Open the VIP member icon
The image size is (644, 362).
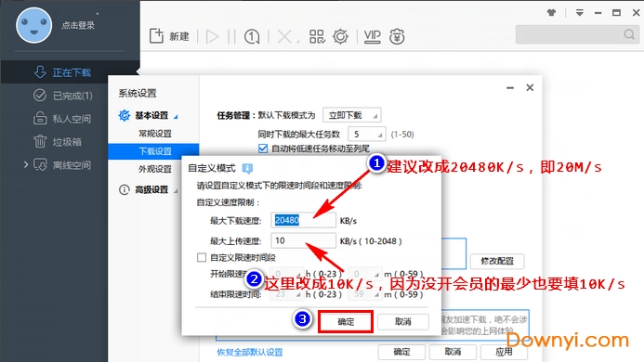point(372,36)
